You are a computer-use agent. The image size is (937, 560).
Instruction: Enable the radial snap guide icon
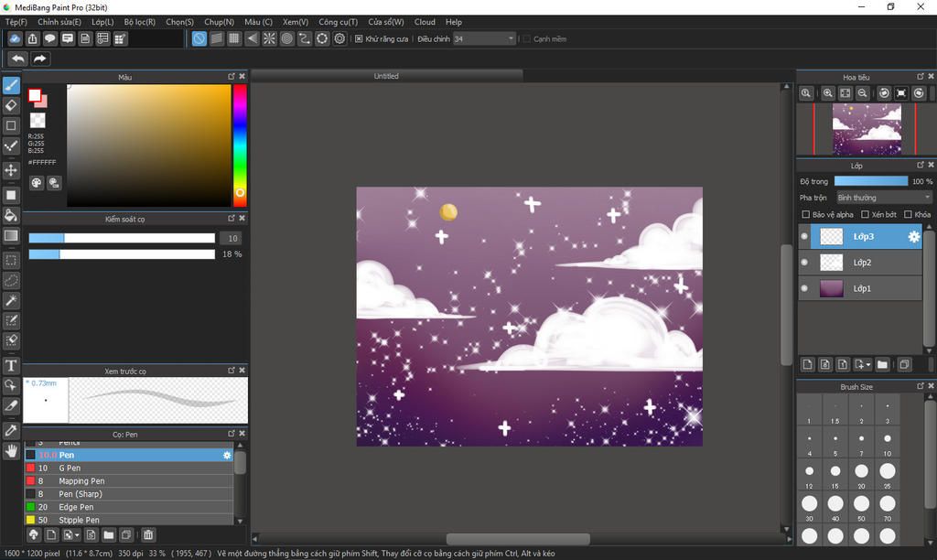(270, 38)
